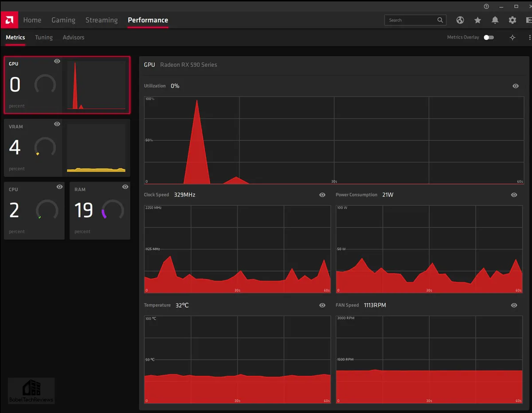This screenshot has height=413, width=532.
Task: Click the Power Consumption graph
Action: [429, 249]
